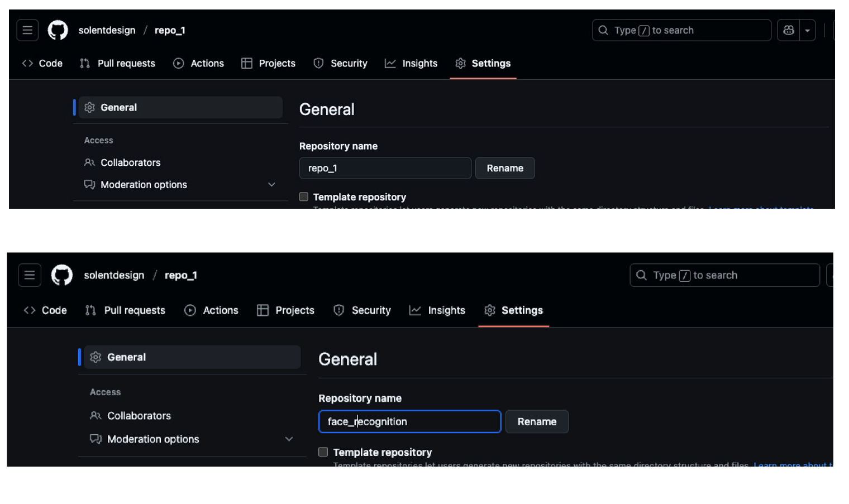The image size is (849, 504).
Task: Enable Template repository checkbox under the repo_1 field
Action: pyautogui.click(x=304, y=196)
